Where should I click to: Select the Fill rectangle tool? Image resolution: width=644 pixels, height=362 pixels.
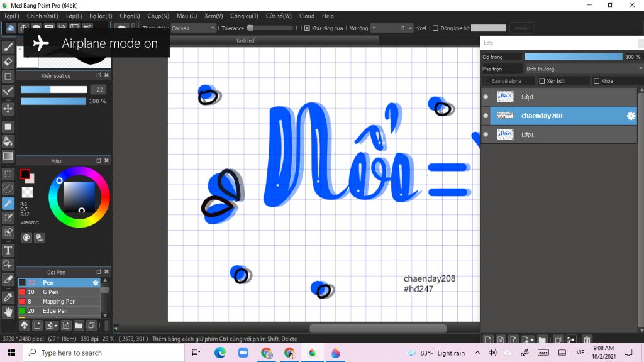point(8,127)
